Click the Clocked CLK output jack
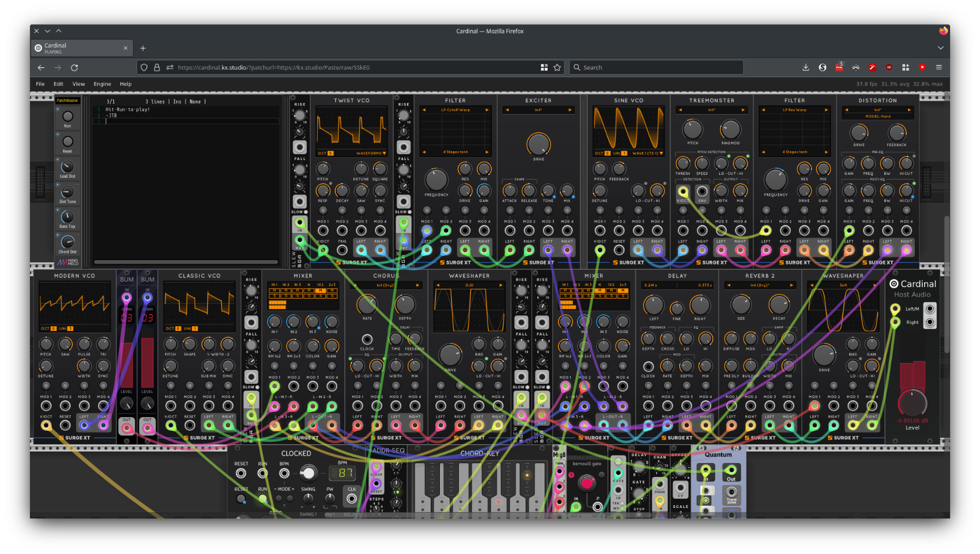 351,498
